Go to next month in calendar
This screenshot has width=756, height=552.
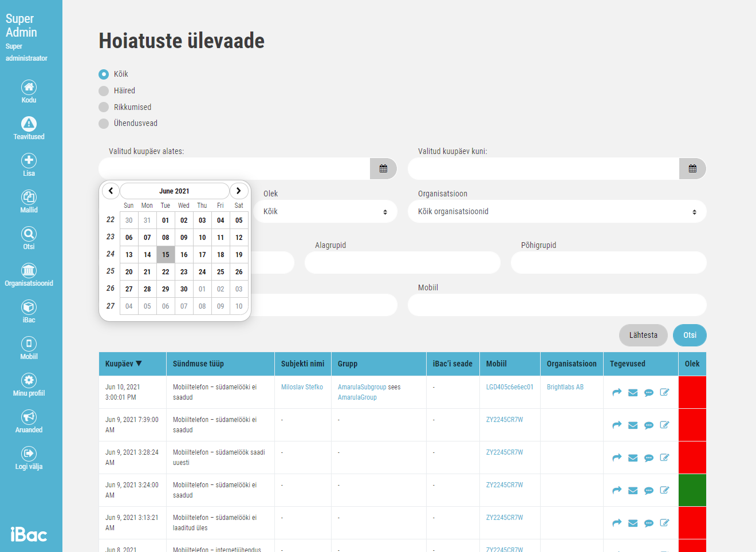click(x=239, y=191)
